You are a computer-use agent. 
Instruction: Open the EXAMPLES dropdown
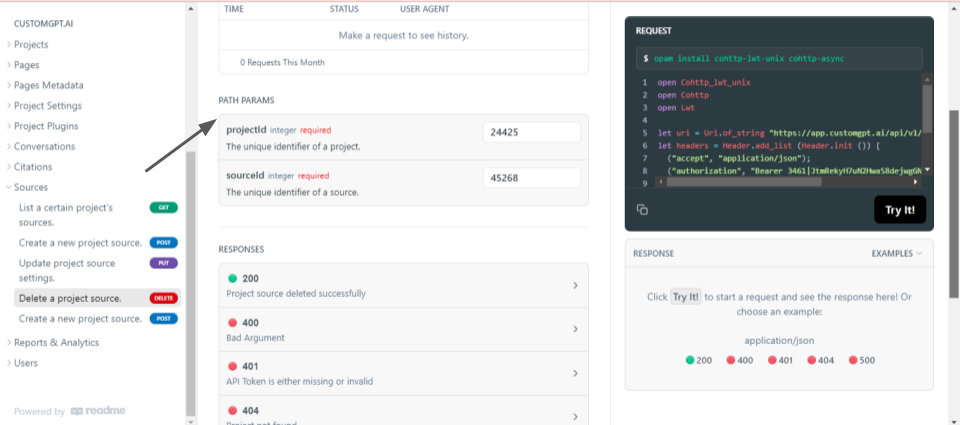(897, 254)
